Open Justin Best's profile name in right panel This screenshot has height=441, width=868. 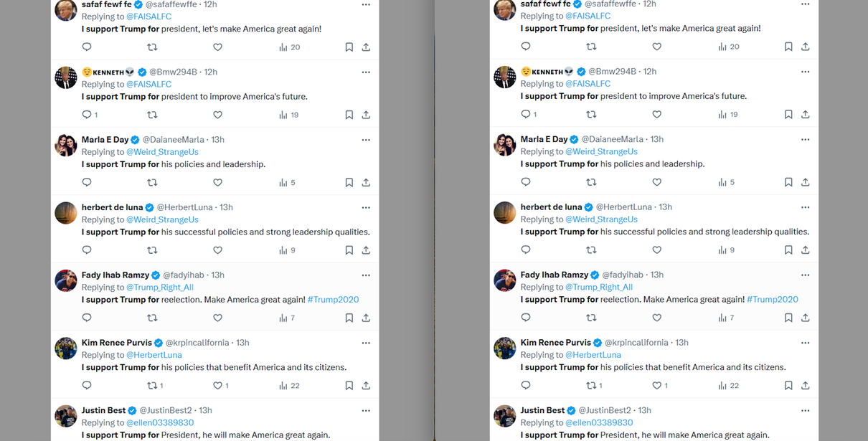click(x=543, y=410)
